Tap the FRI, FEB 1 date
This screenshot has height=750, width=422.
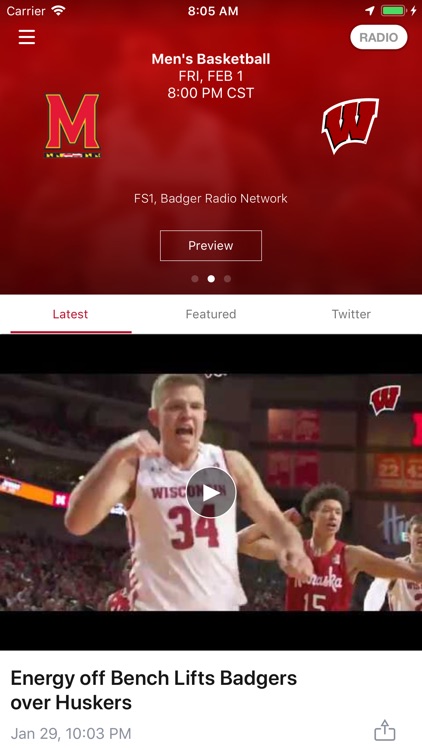tap(211, 76)
